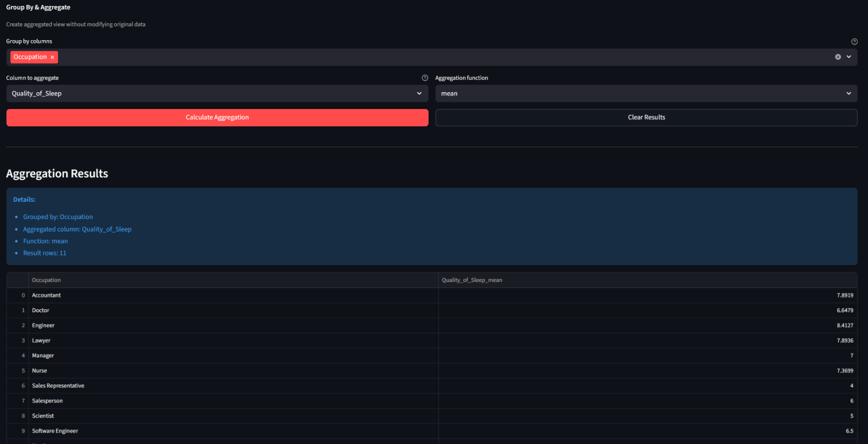Screen dimensions: 868x444
Task: Show help for Column to aggregate
Action: tap(425, 78)
